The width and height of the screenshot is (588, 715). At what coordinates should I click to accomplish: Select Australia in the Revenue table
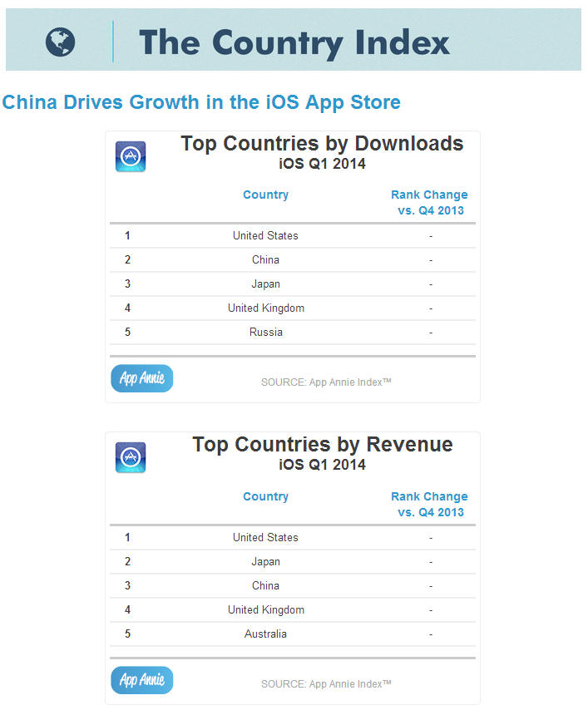pos(266,634)
